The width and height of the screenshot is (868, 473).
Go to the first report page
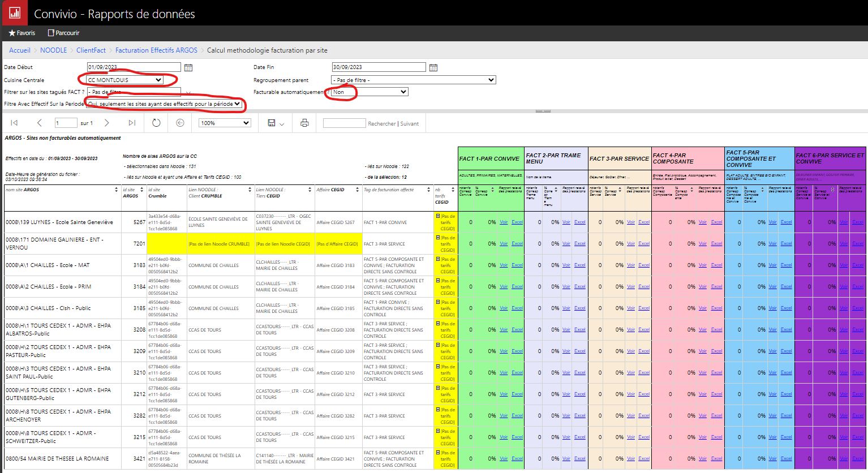(14, 123)
